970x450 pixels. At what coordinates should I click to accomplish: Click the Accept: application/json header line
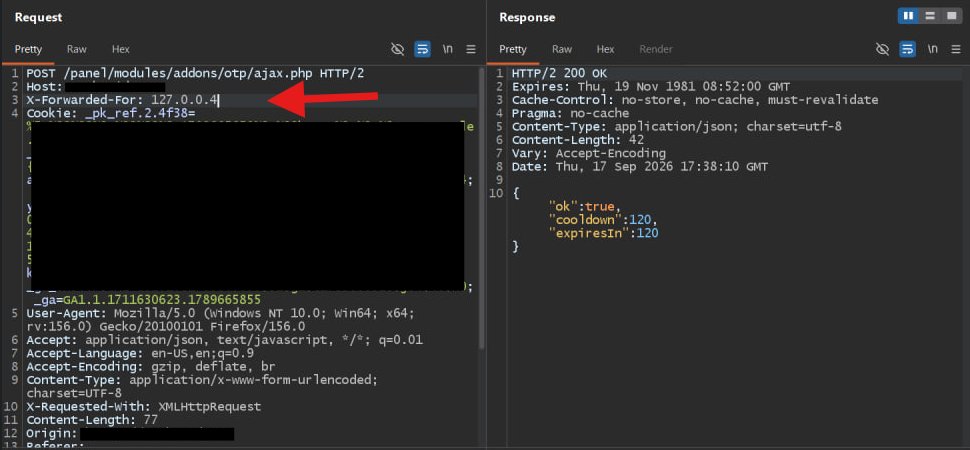(225, 340)
